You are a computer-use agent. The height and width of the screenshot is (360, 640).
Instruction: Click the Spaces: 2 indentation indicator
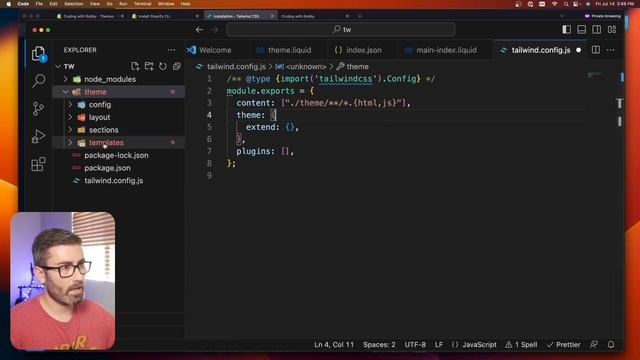pyautogui.click(x=379, y=344)
